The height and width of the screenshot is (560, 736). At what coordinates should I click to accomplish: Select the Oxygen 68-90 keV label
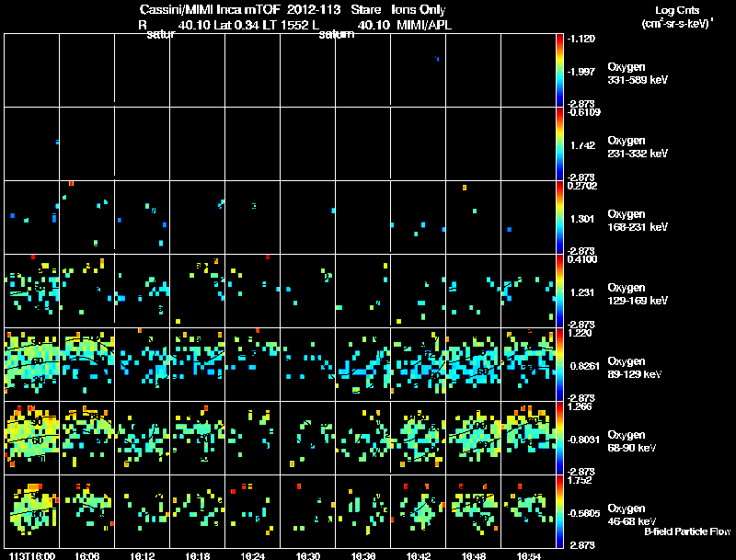(x=632, y=441)
